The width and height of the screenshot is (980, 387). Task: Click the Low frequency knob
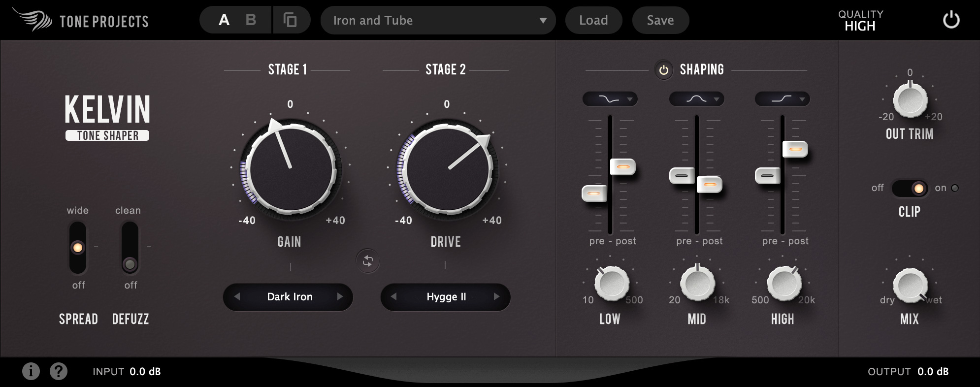pos(612,284)
